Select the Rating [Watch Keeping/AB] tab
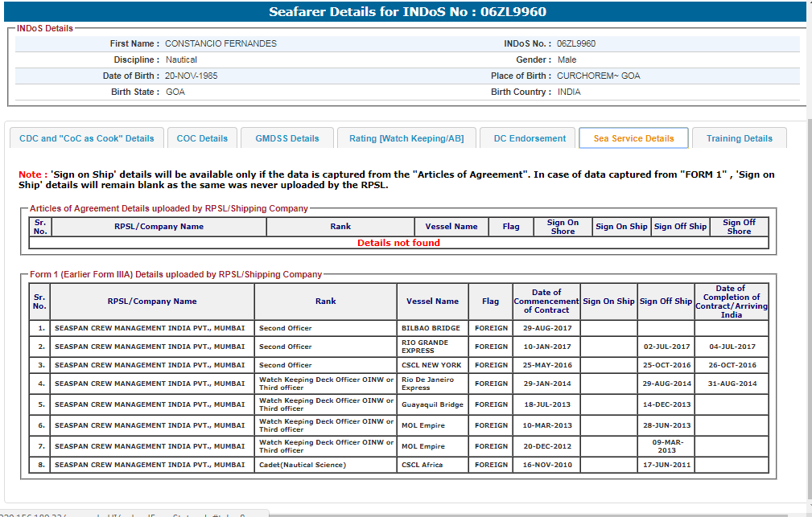 [x=406, y=138]
